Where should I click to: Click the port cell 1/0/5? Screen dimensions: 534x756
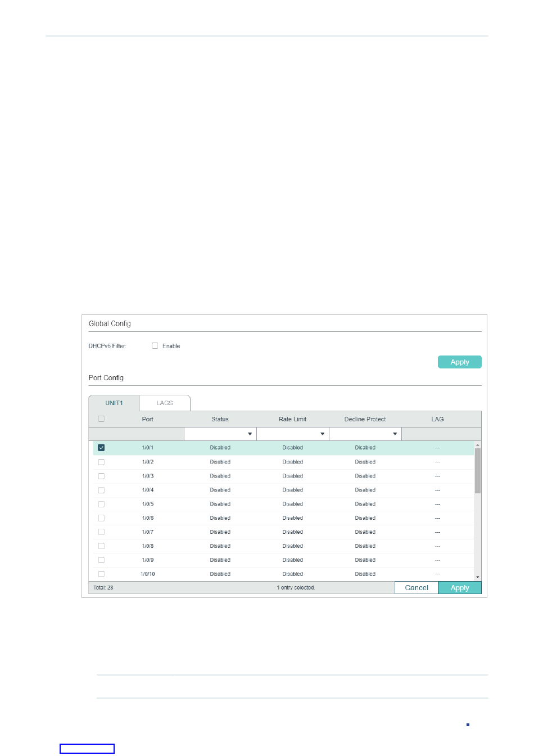(148, 504)
